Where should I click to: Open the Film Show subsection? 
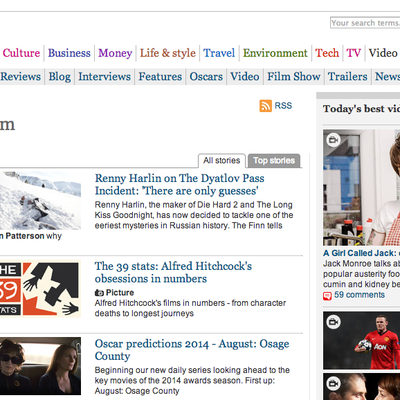[x=294, y=76]
